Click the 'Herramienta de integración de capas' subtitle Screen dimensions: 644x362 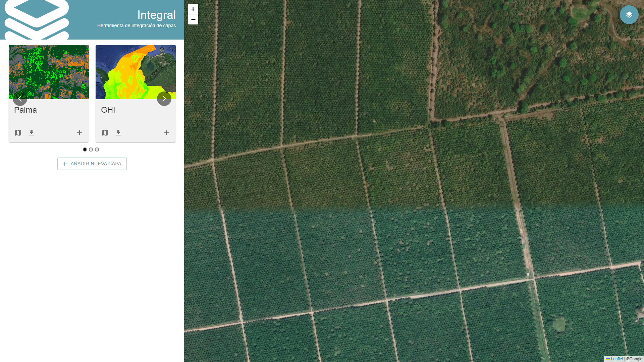(137, 25)
